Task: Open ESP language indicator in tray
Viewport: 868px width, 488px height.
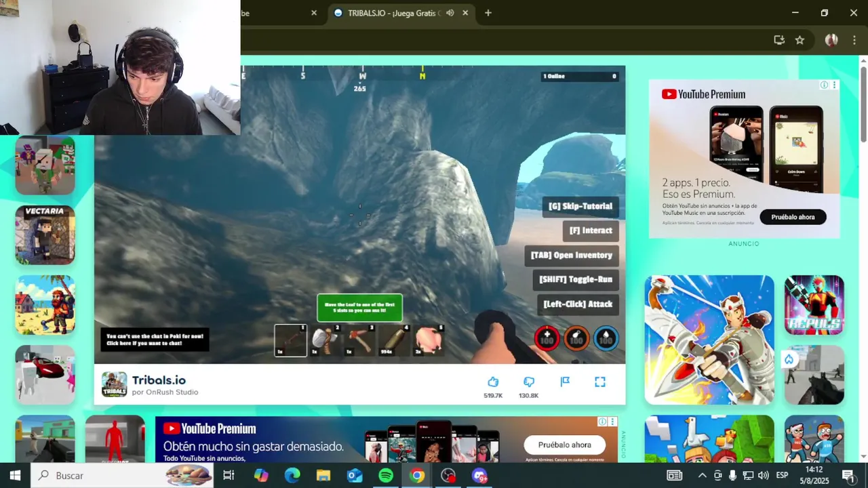Action: tap(781, 476)
